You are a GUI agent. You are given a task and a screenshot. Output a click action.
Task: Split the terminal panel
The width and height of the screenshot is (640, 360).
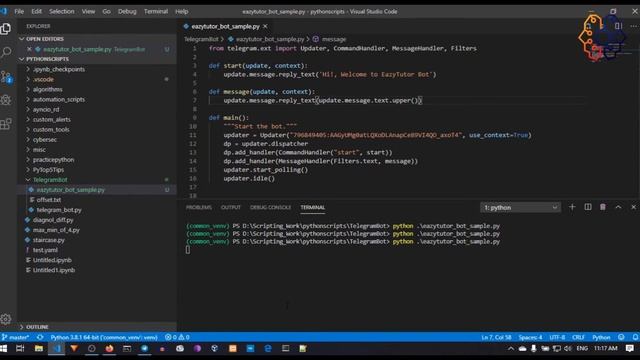click(x=588, y=207)
